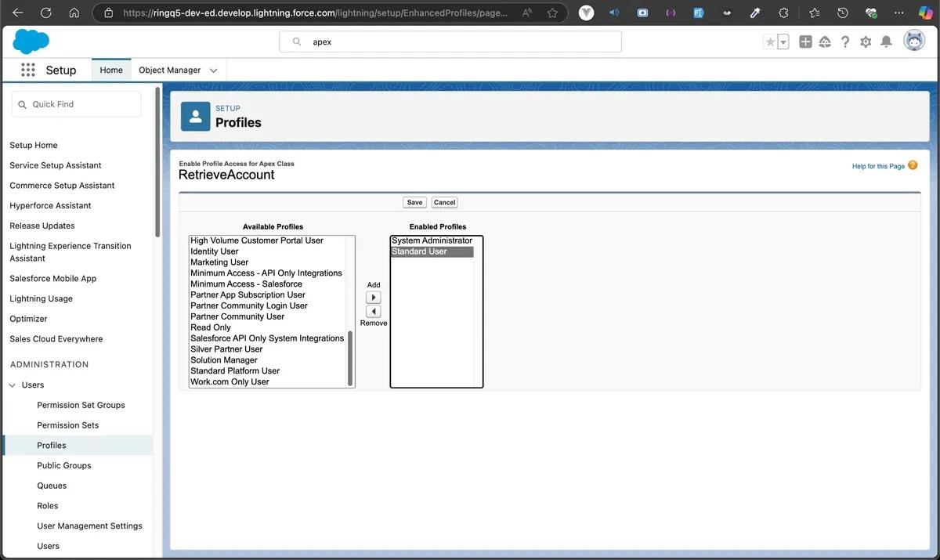Image resolution: width=940 pixels, height=560 pixels.
Task: Open Salesforce help question mark icon
Action: [x=845, y=42]
